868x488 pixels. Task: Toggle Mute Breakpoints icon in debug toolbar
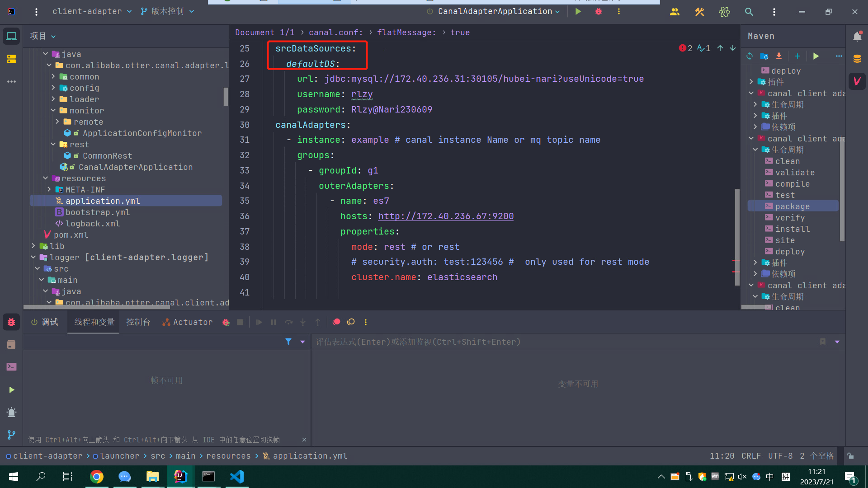click(x=351, y=322)
